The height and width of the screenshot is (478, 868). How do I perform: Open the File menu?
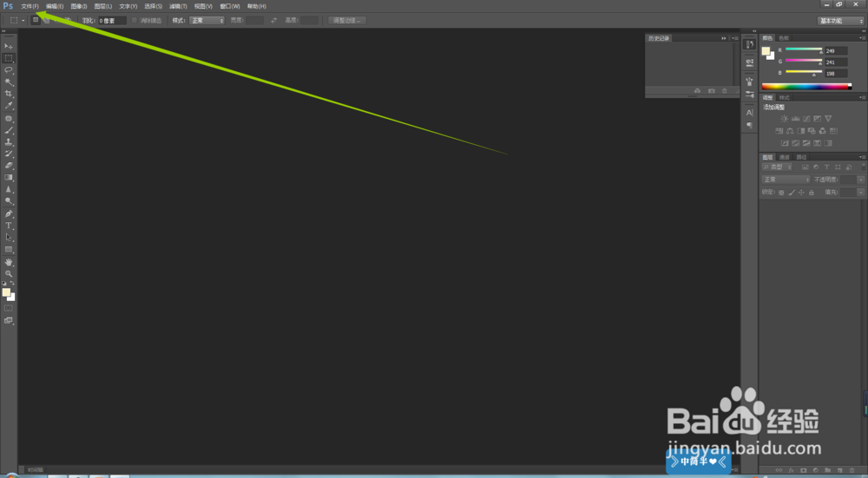click(30, 6)
